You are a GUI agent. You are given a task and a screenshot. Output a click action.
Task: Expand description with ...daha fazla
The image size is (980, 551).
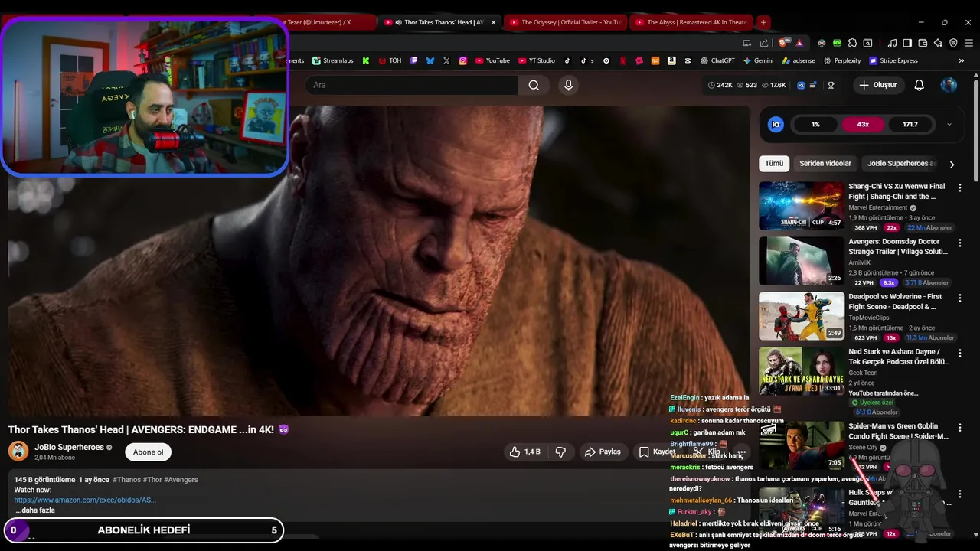click(34, 510)
